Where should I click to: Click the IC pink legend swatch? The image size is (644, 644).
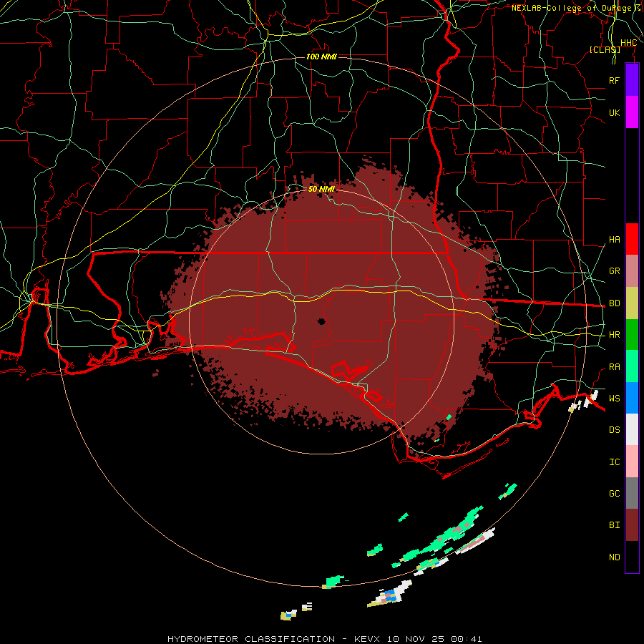[632, 462]
